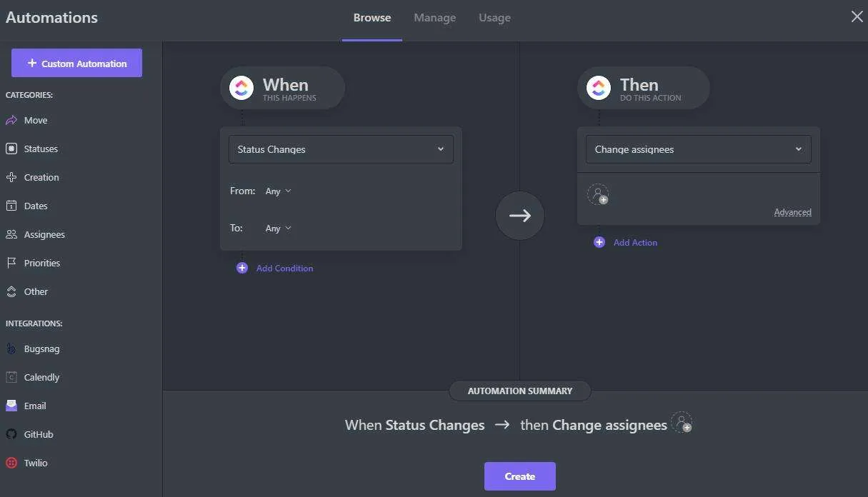Image resolution: width=868 pixels, height=497 pixels.
Task: Open the Creation category icon
Action: [11, 177]
